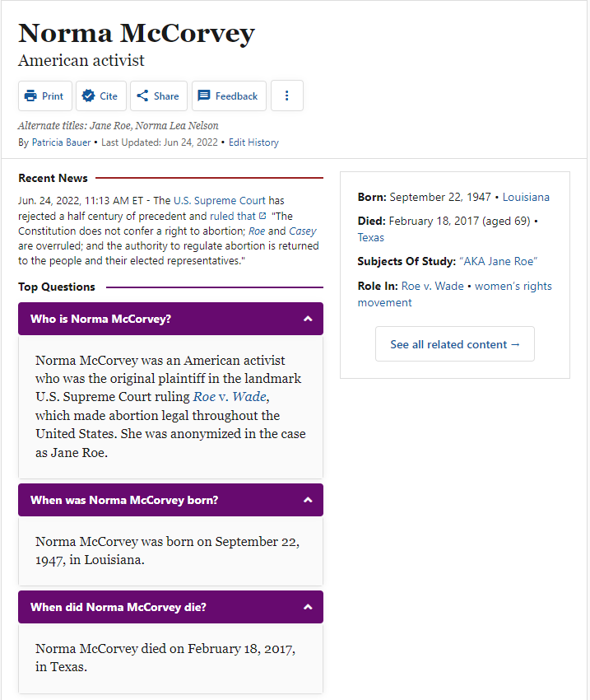Click the 'Recent News' heading
Screen dimensions: 590x700
53,178
